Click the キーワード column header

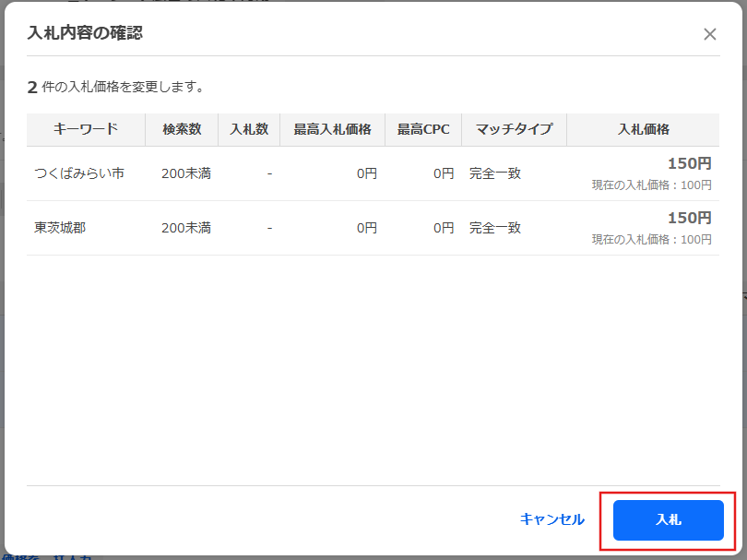coord(86,129)
